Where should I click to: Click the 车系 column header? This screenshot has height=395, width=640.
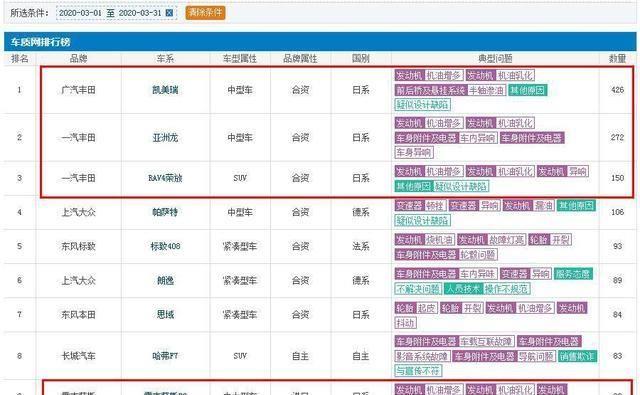point(165,58)
